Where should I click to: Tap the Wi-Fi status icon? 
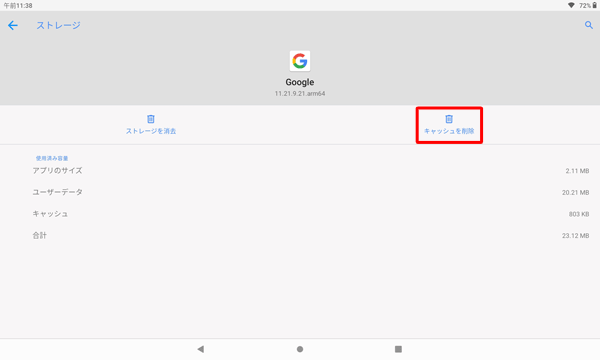(571, 5)
